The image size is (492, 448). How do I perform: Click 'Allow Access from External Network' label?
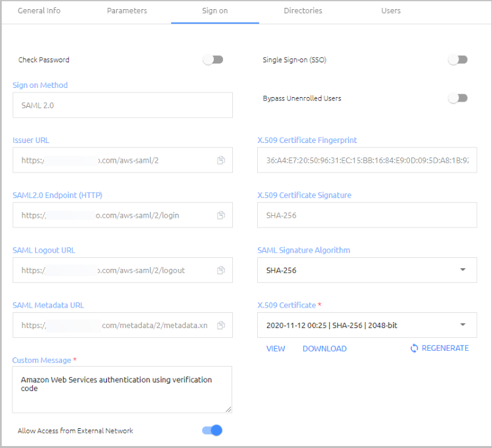tap(75, 431)
